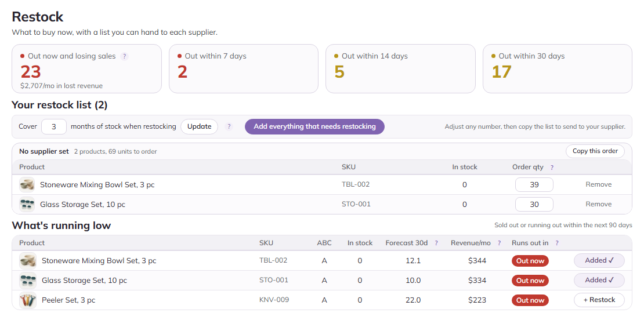Click forecast value 10.0

pyautogui.click(x=413, y=281)
